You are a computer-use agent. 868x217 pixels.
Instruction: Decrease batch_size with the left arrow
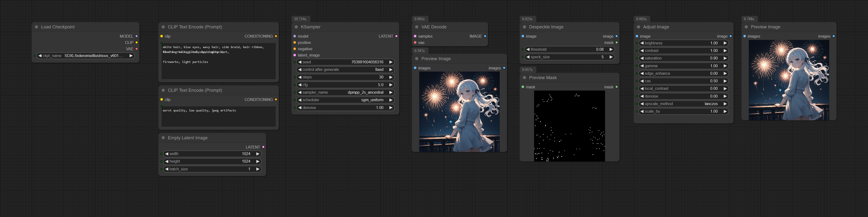point(167,169)
